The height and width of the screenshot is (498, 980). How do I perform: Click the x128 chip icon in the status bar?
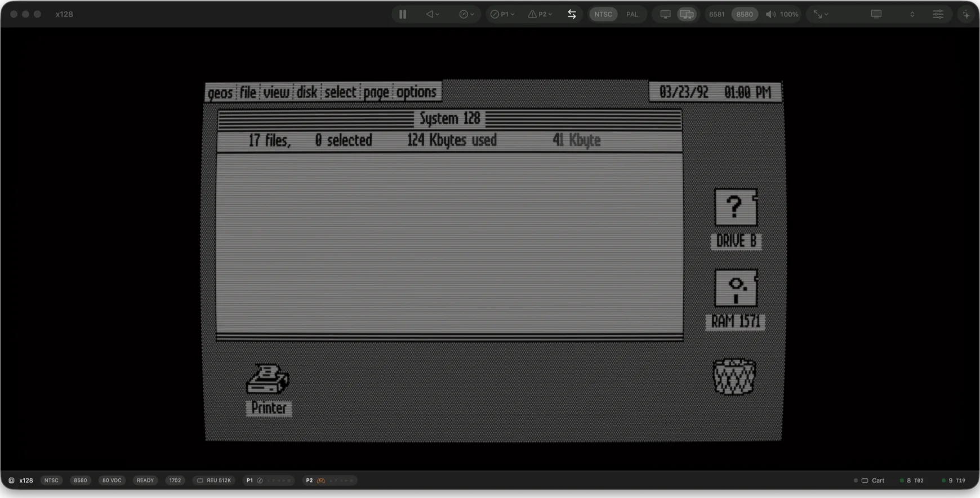tap(11, 481)
